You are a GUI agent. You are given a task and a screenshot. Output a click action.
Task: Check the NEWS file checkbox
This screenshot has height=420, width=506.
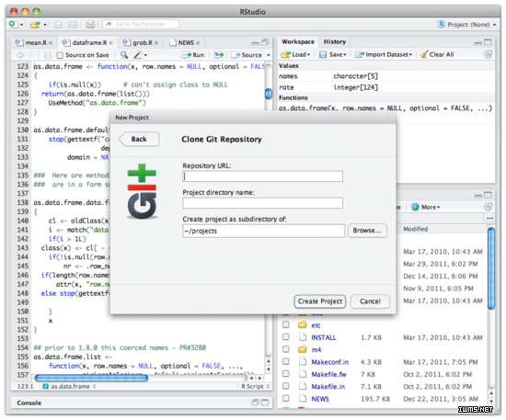(286, 399)
